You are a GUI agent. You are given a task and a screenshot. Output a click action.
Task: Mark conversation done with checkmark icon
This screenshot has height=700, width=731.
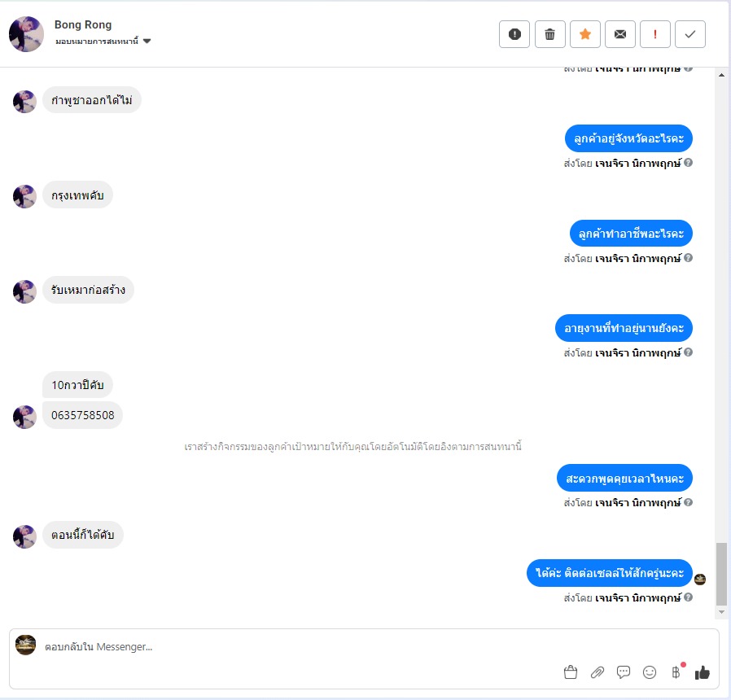[x=690, y=34]
